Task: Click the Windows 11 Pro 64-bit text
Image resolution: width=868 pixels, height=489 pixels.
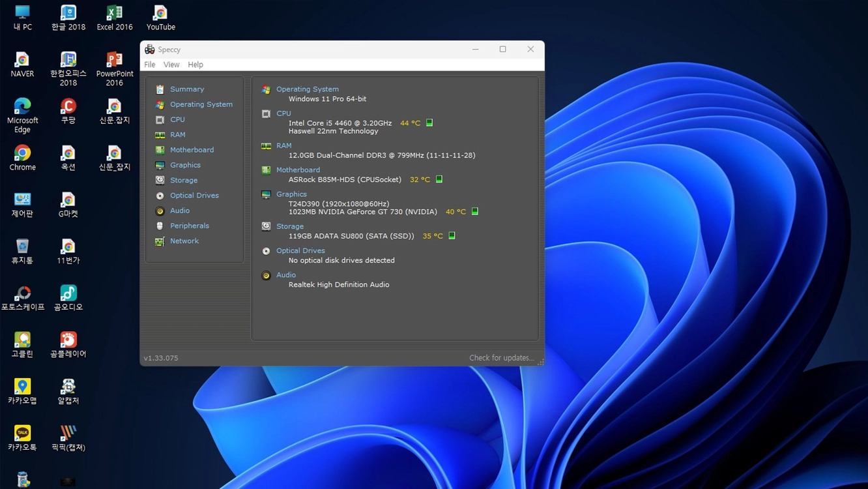Action: (x=327, y=99)
